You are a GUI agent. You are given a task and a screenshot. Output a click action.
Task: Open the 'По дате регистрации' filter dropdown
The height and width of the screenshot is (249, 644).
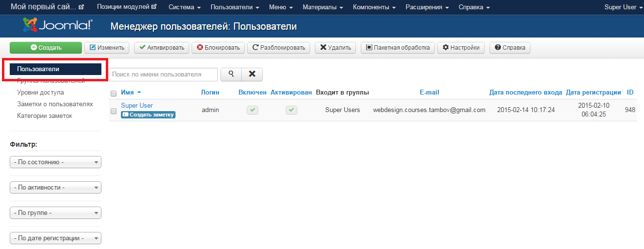[x=56, y=238]
